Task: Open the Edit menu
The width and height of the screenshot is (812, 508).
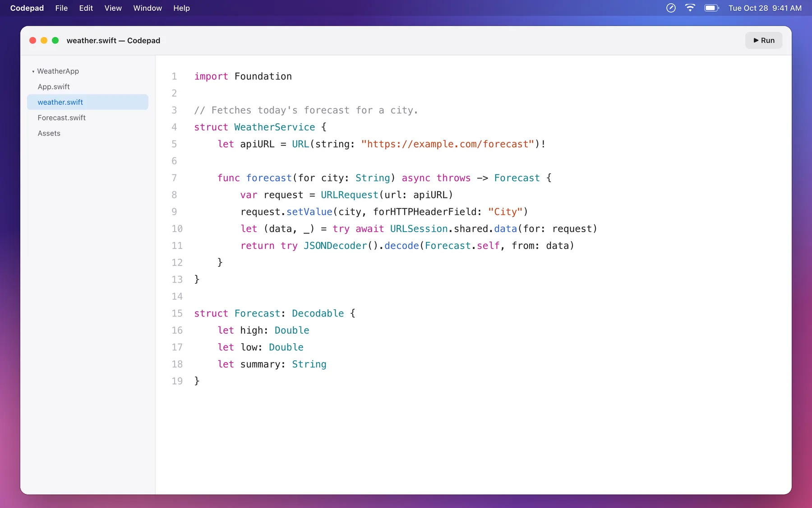Action: 86,8
